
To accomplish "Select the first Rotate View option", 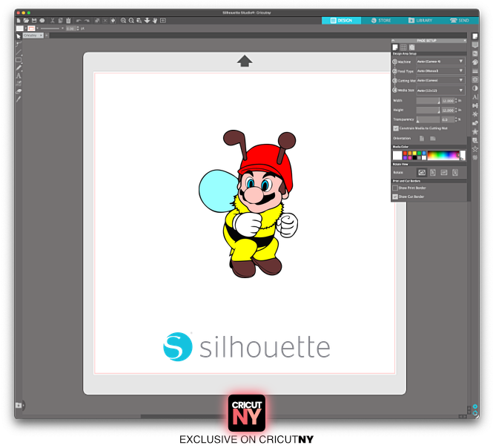I will [422, 172].
